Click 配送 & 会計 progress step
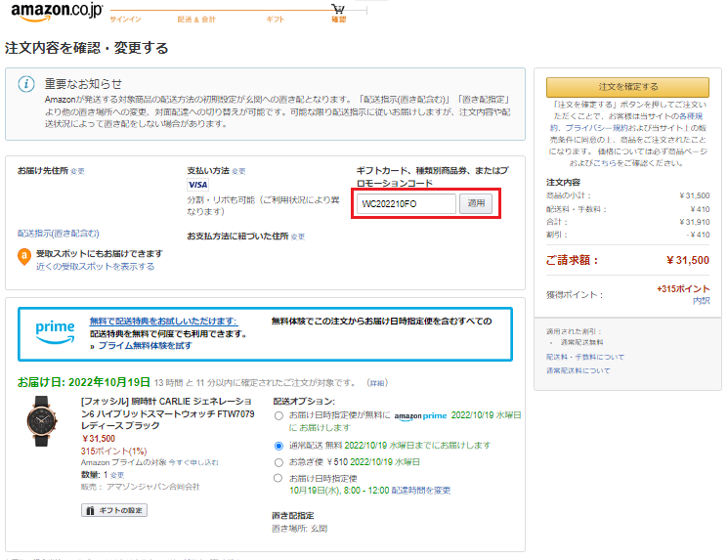Viewport: 728px width, 560px height. coord(196,20)
